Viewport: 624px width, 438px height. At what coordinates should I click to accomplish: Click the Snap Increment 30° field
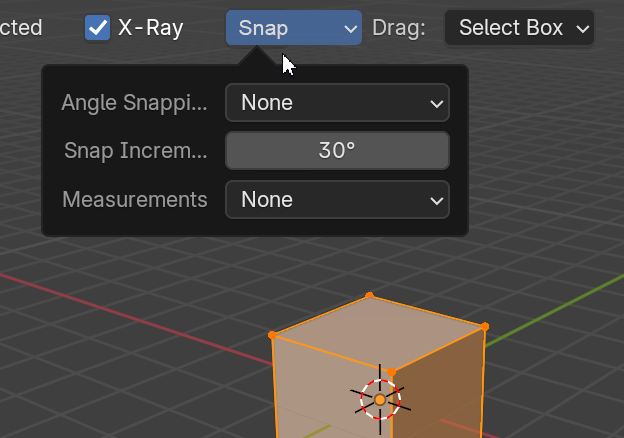[x=337, y=151]
